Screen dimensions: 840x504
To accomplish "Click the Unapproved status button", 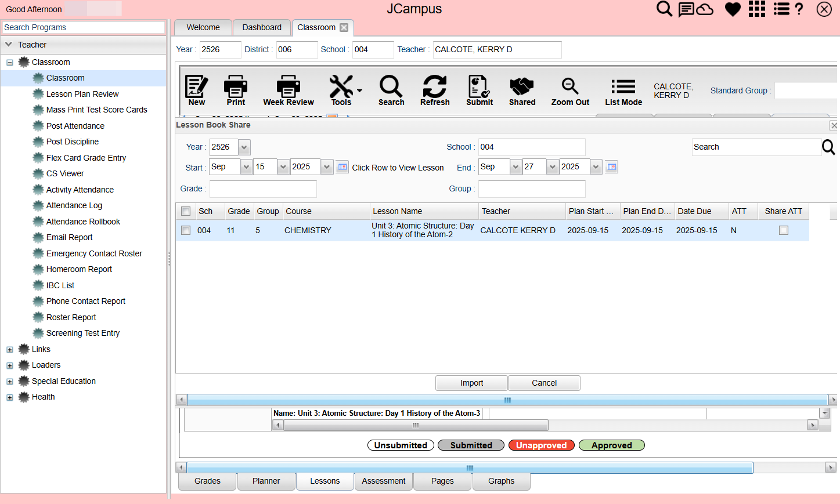I will click(x=542, y=445).
